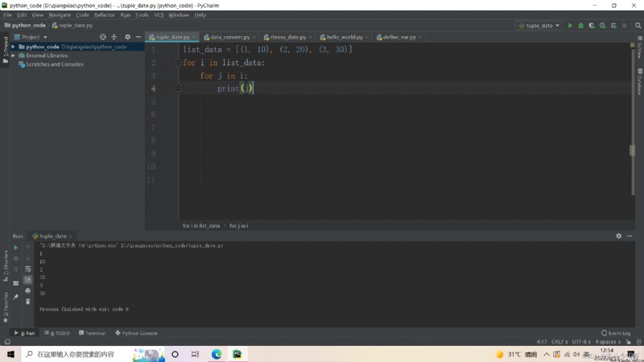
Task: Switch to the hello_world.py editor tab
Action: (x=345, y=37)
